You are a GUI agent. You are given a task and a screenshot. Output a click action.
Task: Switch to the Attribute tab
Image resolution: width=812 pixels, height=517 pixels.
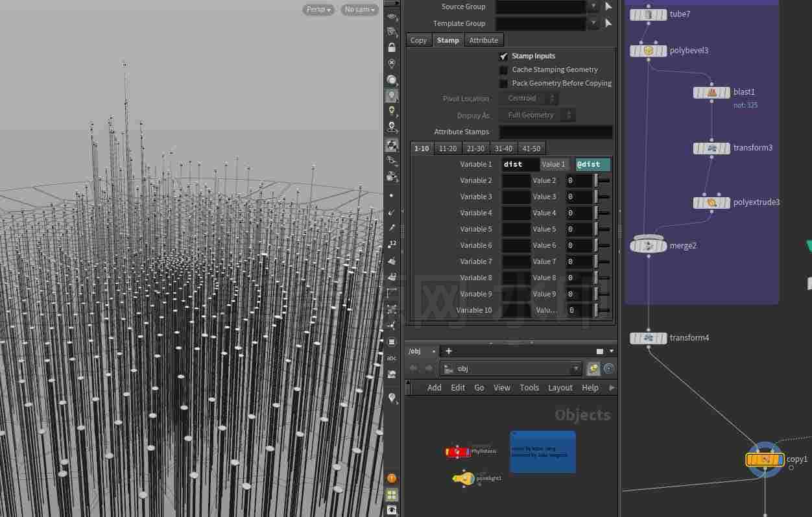pyautogui.click(x=484, y=40)
